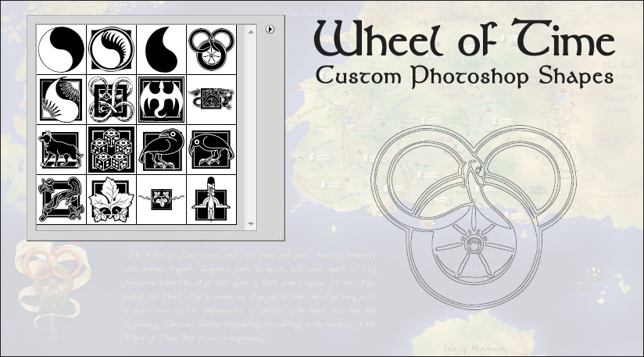Select the square feathered yin-yang shape

pos(61,100)
